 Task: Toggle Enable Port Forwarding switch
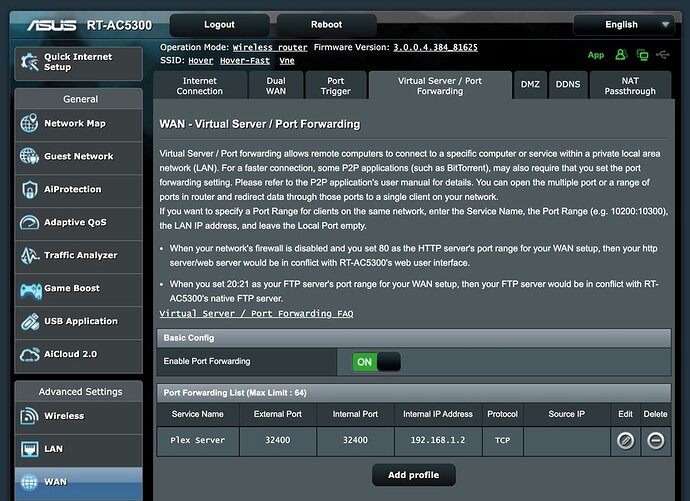pos(376,362)
